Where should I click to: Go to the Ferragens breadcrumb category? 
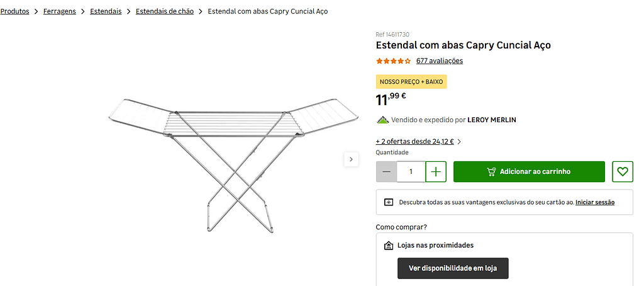point(60,11)
